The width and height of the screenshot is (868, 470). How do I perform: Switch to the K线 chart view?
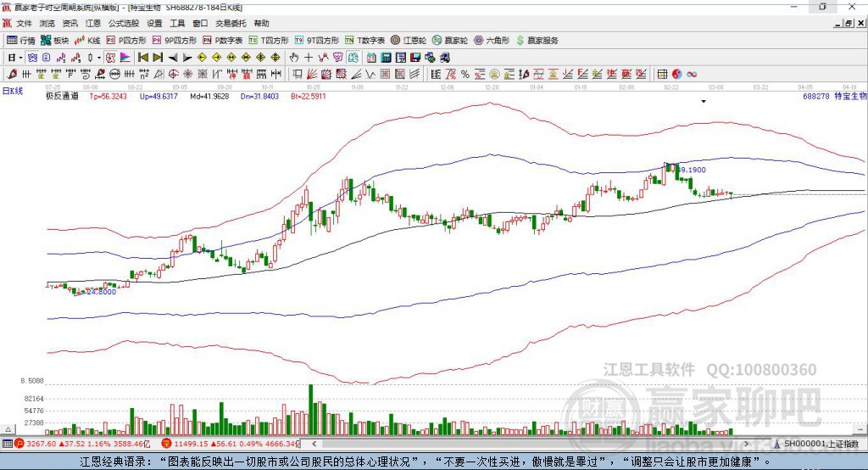pyautogui.click(x=87, y=41)
